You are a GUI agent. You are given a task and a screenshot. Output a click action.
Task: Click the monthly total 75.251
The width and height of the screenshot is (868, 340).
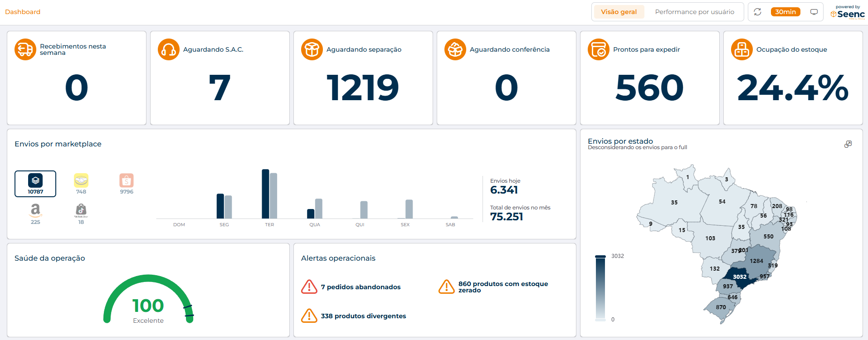point(507,217)
